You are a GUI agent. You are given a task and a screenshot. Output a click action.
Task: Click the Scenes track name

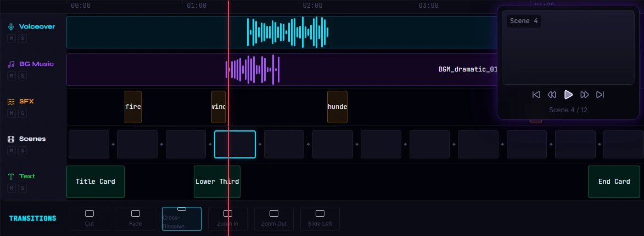[x=32, y=139]
